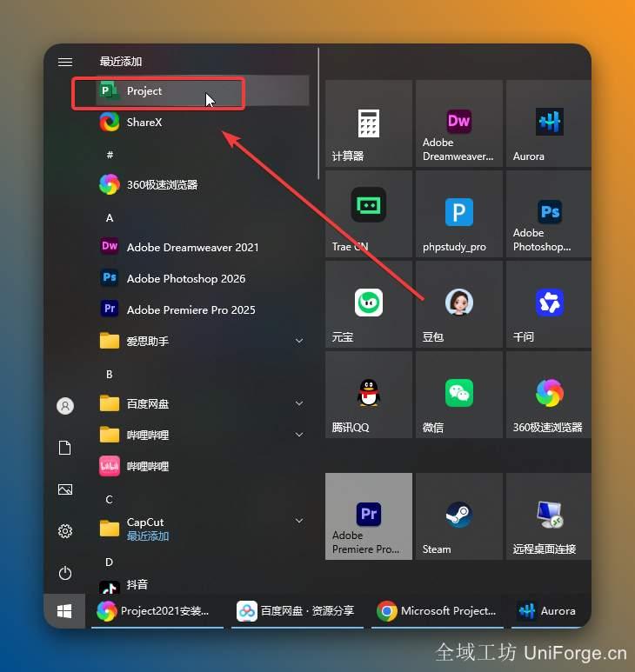Open Settings gear in Start sidebar
This screenshot has height=672, width=635.
65,531
